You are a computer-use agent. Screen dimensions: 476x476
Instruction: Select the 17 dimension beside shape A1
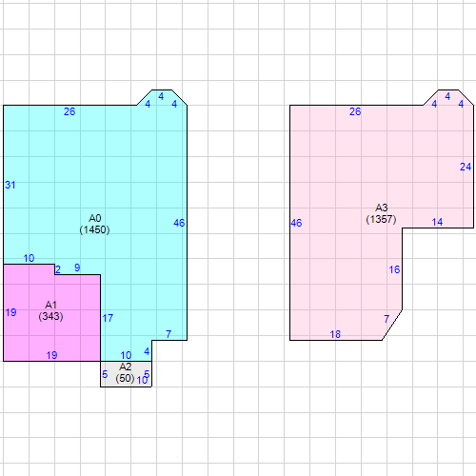click(x=108, y=318)
